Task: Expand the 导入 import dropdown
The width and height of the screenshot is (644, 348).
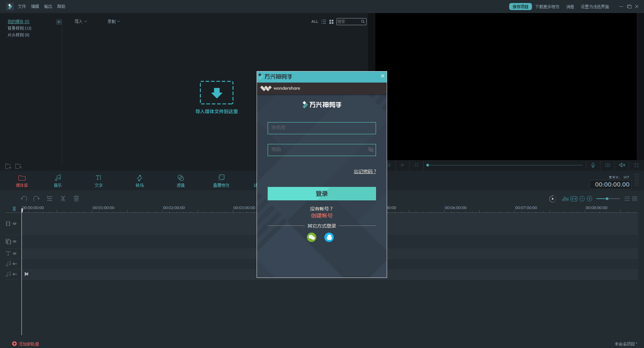Action: click(80, 21)
